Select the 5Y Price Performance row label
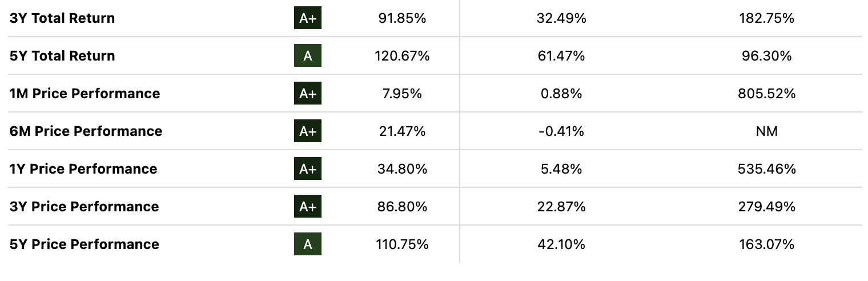This screenshot has height=281, width=868. (x=85, y=244)
